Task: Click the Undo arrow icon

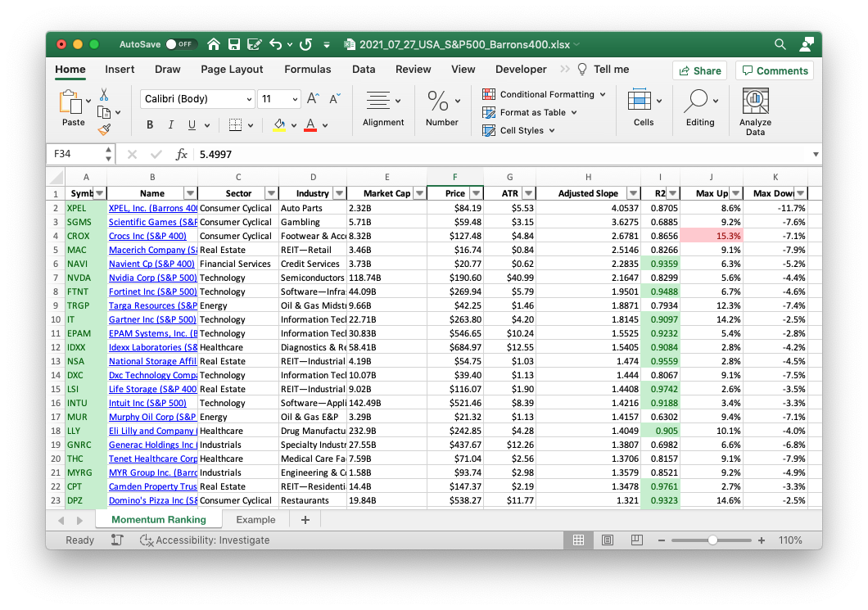Action: [x=275, y=44]
